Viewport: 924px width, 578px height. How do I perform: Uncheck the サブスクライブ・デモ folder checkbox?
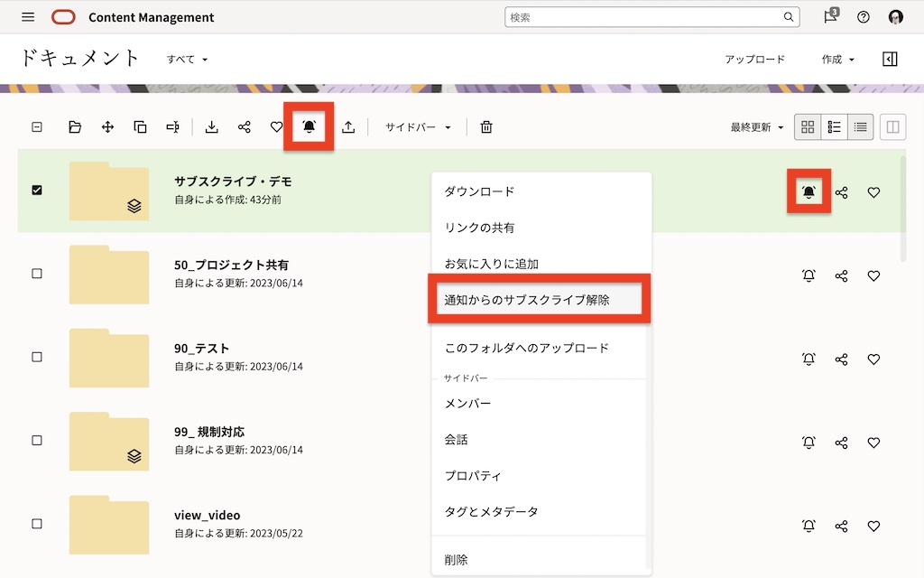click(x=37, y=191)
